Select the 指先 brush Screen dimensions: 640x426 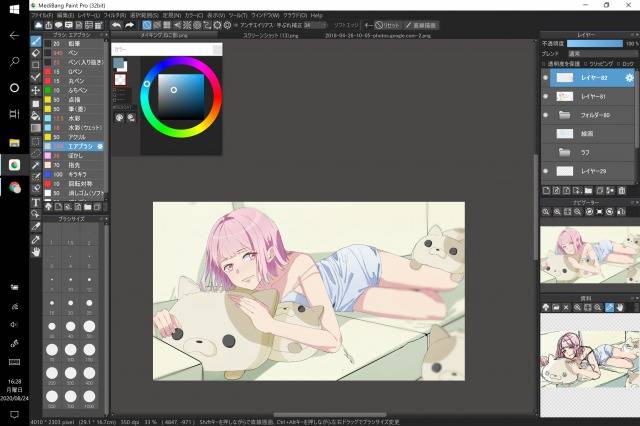[x=74, y=165]
